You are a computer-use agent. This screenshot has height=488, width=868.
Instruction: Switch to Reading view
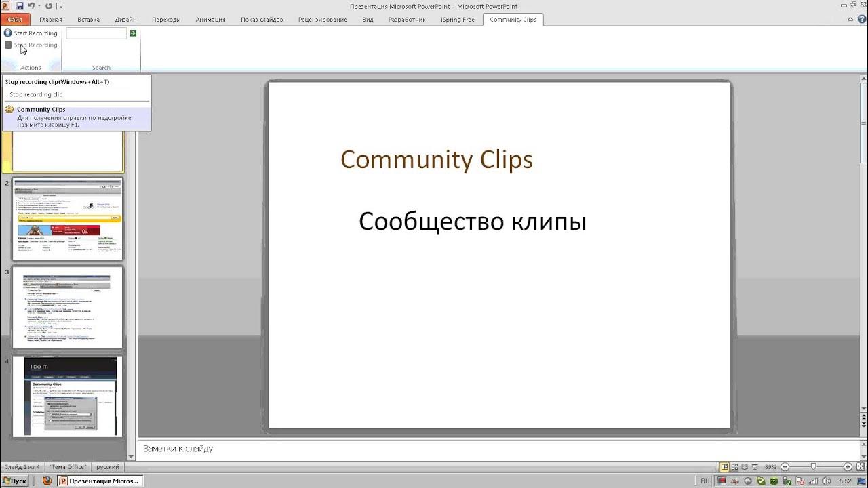[744, 467]
